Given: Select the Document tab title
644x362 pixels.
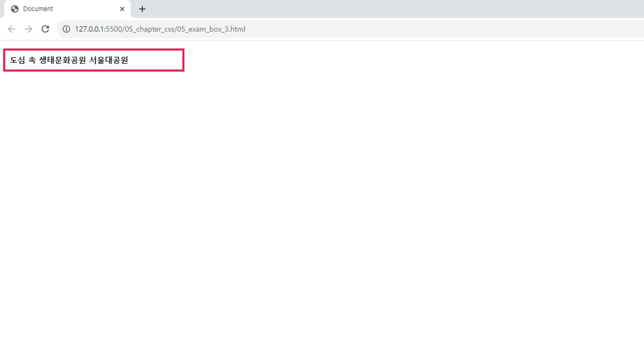Looking at the screenshot, I should 38,9.
